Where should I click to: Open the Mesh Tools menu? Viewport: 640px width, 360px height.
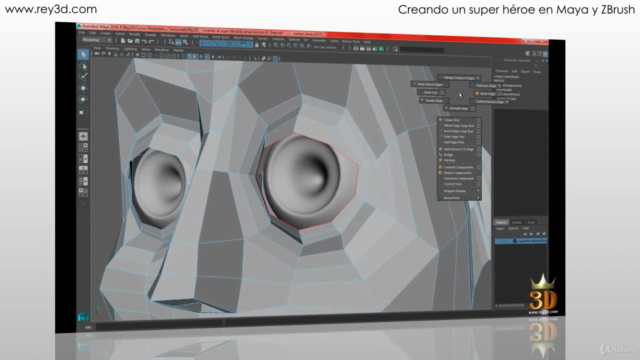(220, 37)
